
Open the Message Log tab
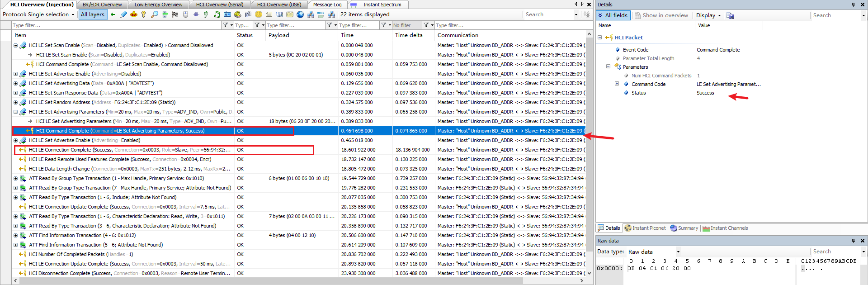(327, 5)
